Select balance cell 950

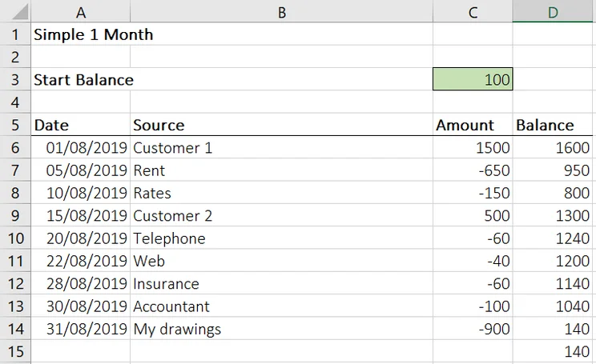[553, 170]
